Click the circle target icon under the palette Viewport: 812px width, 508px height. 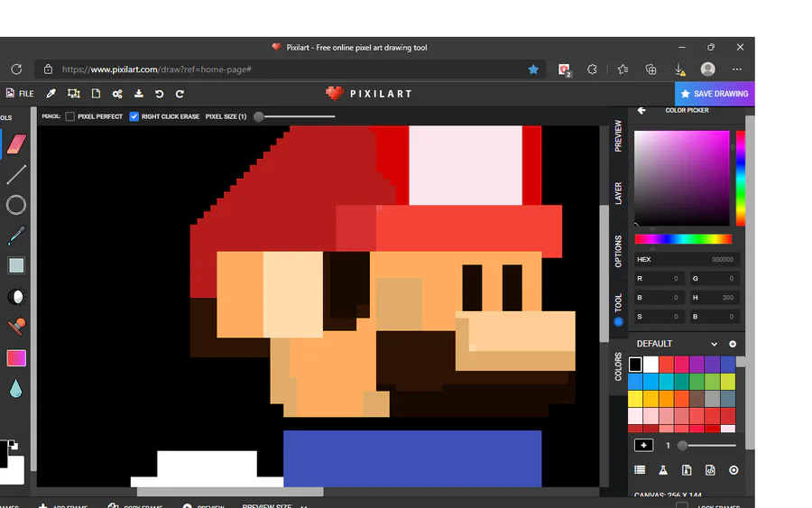[734, 470]
